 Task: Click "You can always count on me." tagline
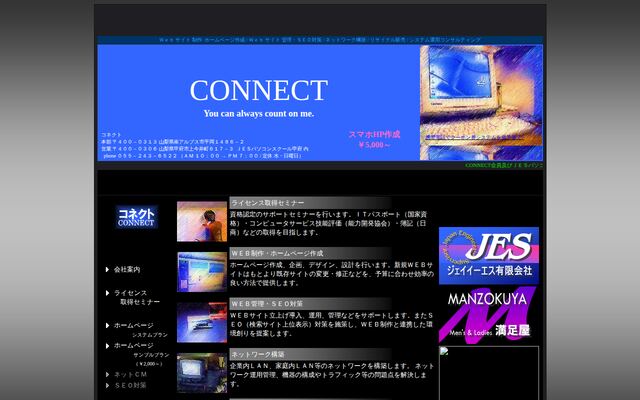coord(259,113)
